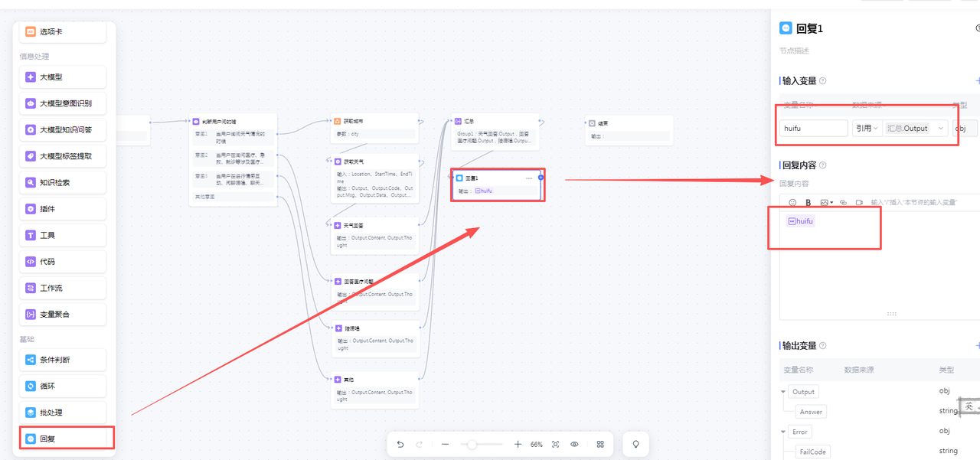Click the undo arrow in bottom toolbar

tap(400, 445)
